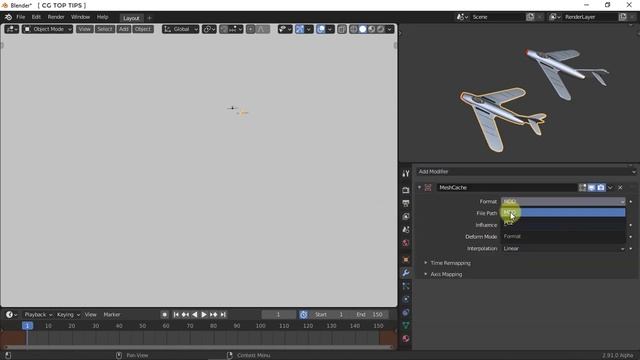Open Particle properties tab
Viewport: 640px width, 360px height.
tap(406, 286)
